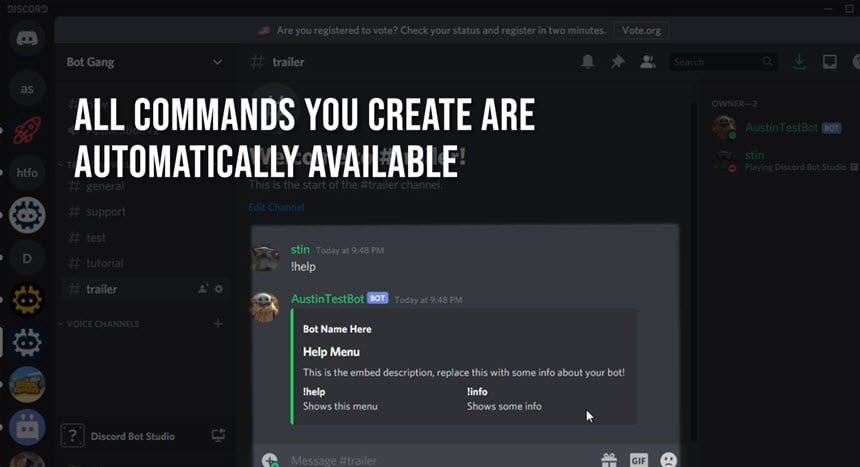
Task: Click stin's avatar in chat
Action: click(265, 258)
